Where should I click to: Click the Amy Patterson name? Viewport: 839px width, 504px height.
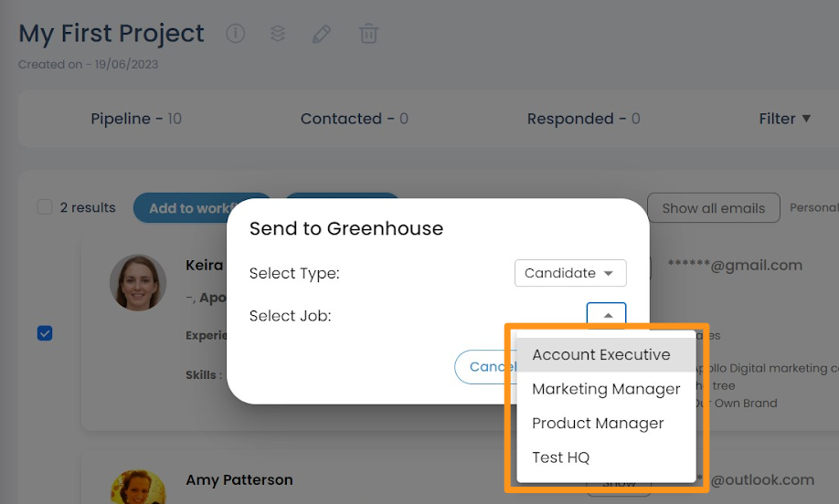click(x=239, y=480)
